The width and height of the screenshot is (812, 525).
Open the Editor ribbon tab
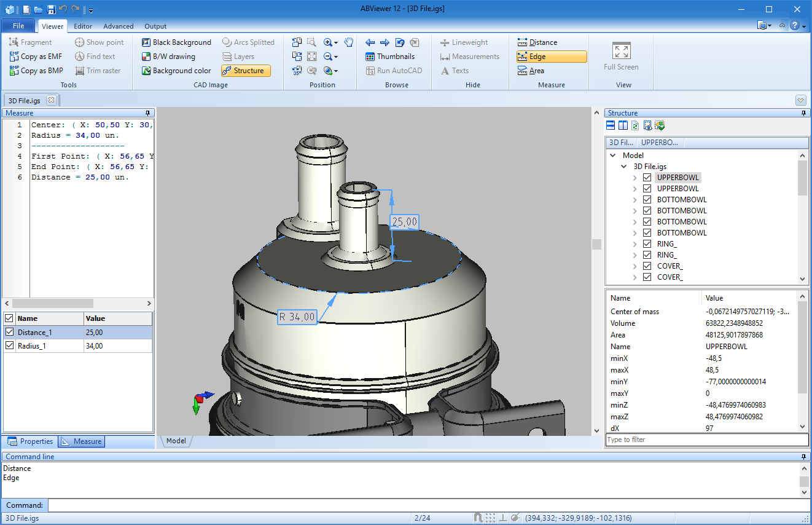[83, 26]
